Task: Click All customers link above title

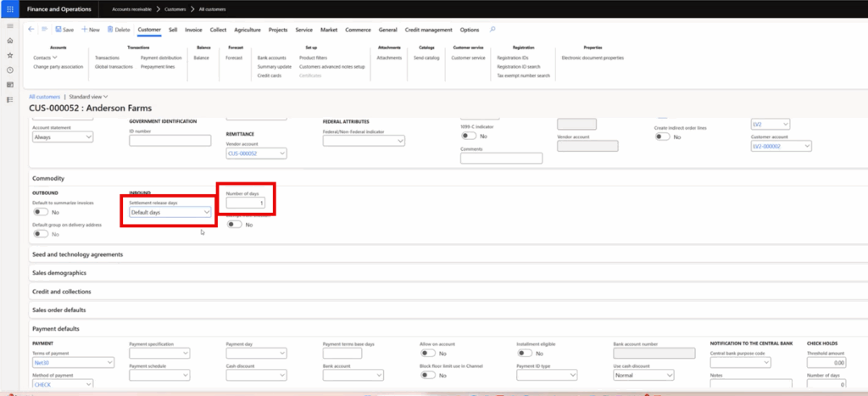Action: coord(44,97)
